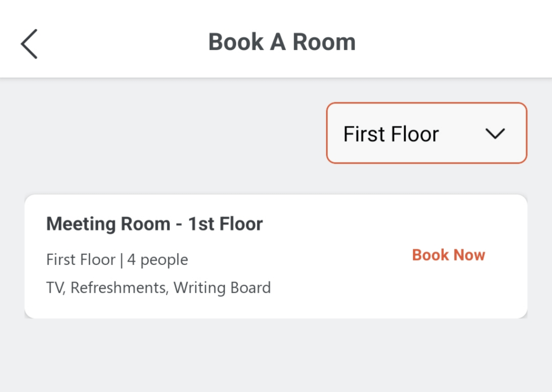Click the word "Now" in Book Now
Image resolution: width=552 pixels, height=392 pixels.
coord(469,255)
